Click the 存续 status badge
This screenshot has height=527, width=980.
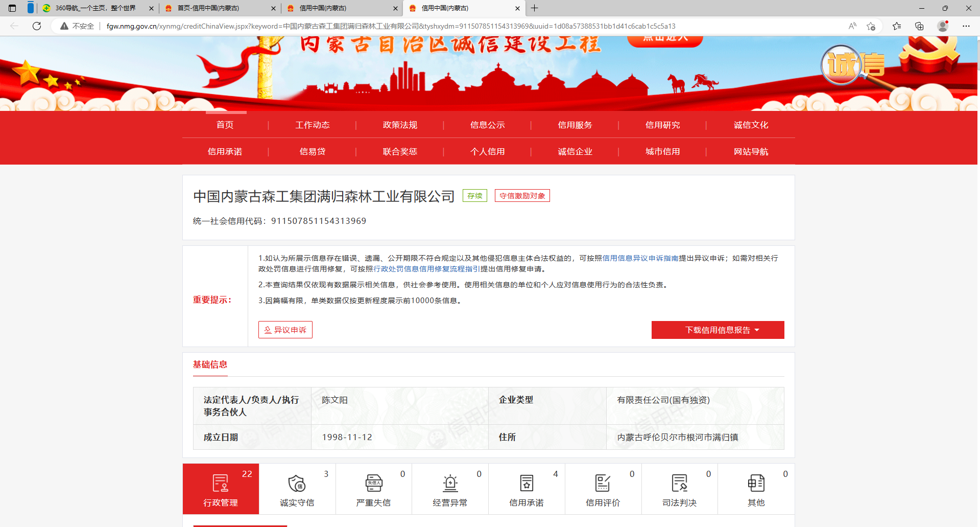point(475,196)
